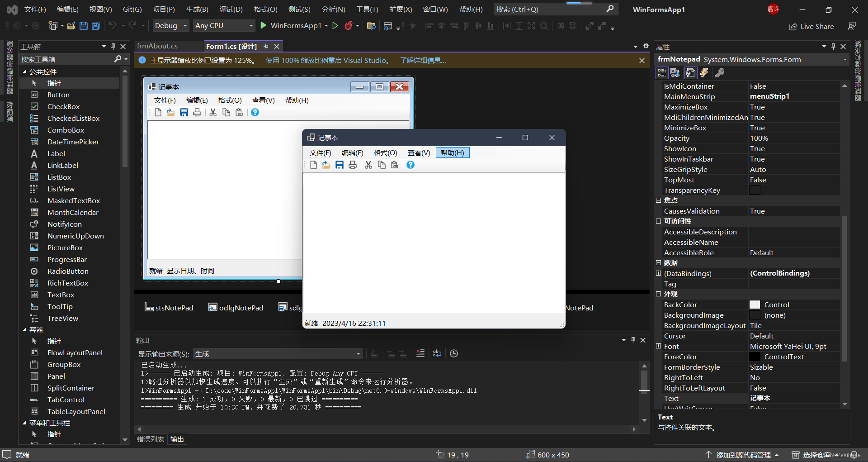
Task: Dismiss the scaling notification bar
Action: click(642, 61)
